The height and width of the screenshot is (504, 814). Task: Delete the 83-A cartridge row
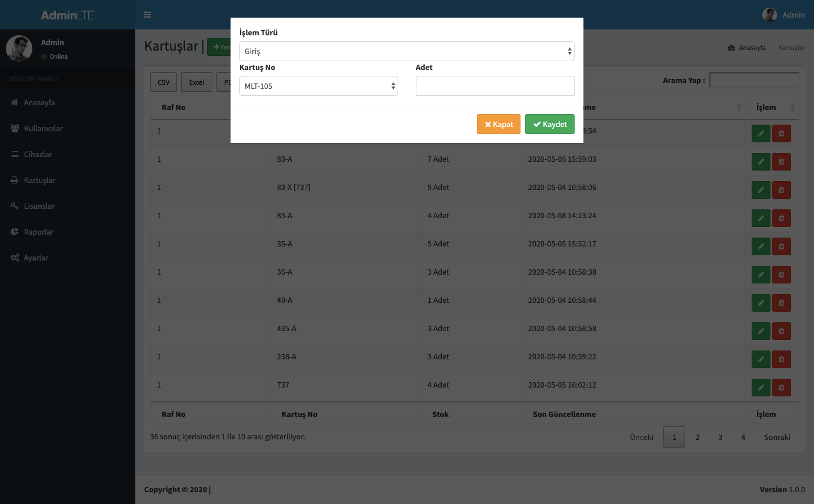point(782,162)
